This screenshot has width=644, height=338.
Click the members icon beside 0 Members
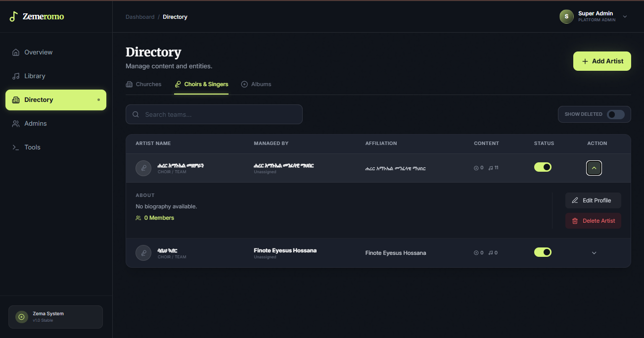click(138, 218)
